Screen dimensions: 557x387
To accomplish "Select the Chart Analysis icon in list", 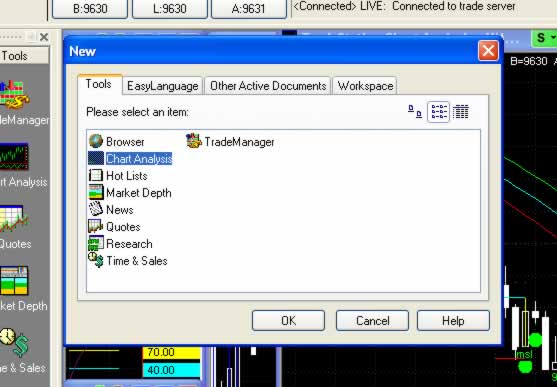I will coord(96,158).
